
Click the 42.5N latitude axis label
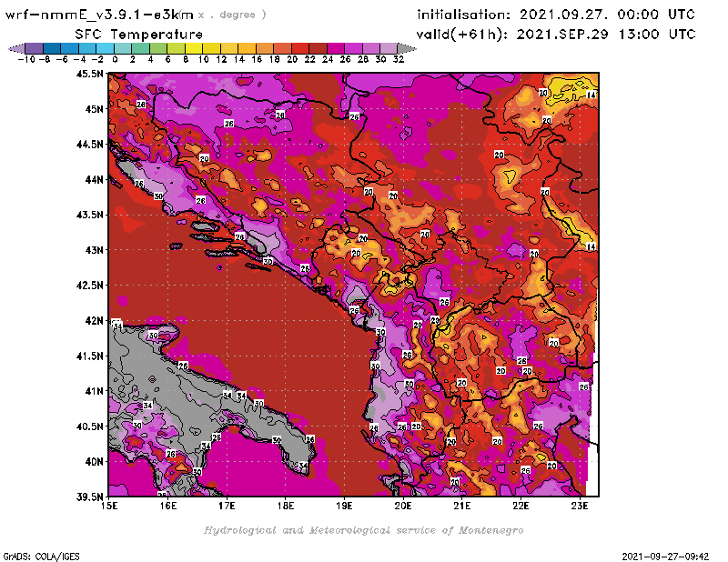(90, 286)
